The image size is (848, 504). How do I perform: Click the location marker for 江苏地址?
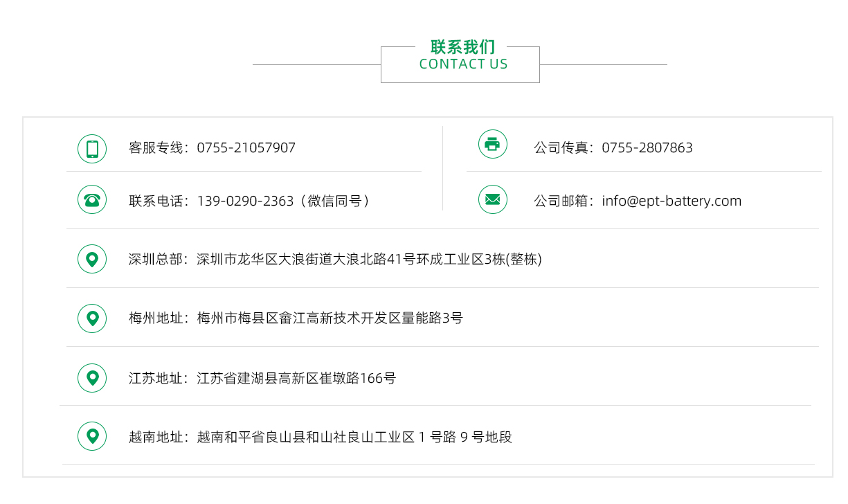91,378
